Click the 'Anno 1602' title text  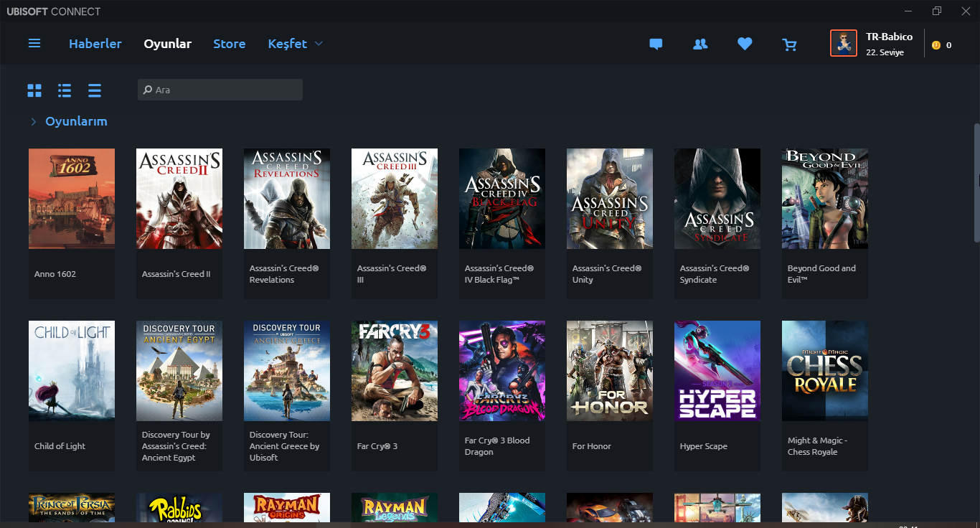(x=55, y=274)
